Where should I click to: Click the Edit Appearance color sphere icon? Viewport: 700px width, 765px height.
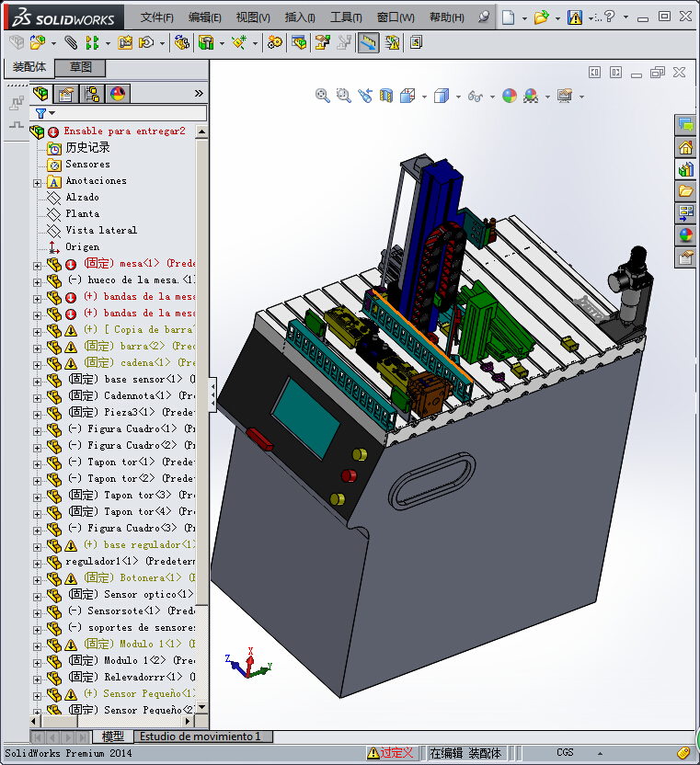pos(510,95)
